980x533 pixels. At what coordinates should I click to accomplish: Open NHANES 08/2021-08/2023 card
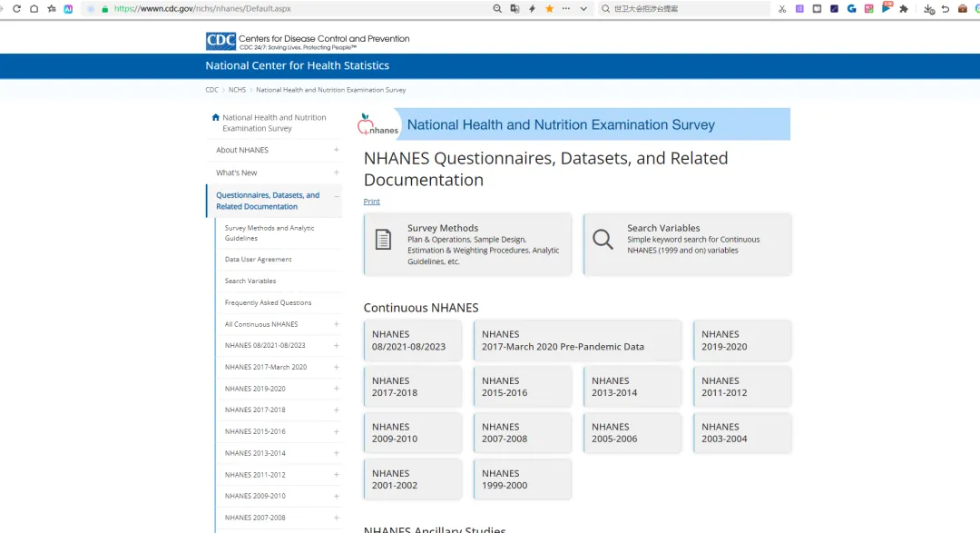413,341
